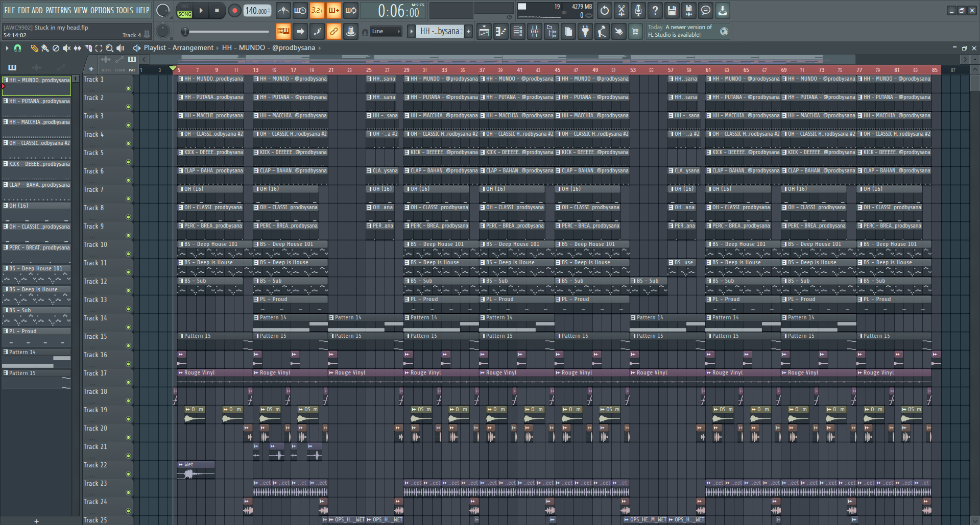Expand arrow after Playlist - Arrangement

pos(218,48)
